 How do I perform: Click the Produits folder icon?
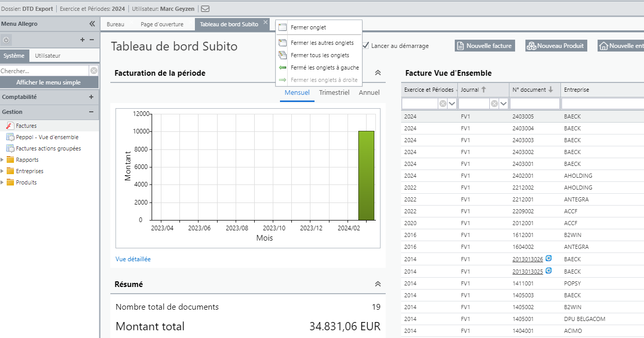point(10,182)
